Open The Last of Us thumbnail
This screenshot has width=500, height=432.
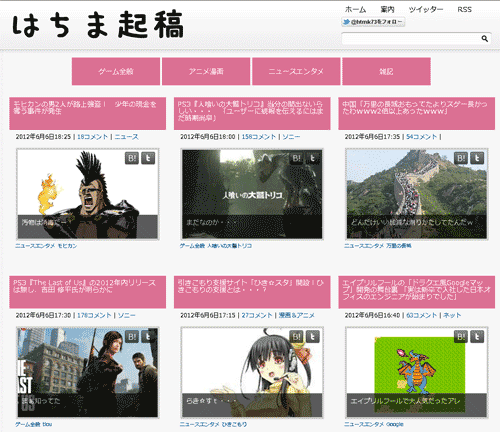(88, 372)
